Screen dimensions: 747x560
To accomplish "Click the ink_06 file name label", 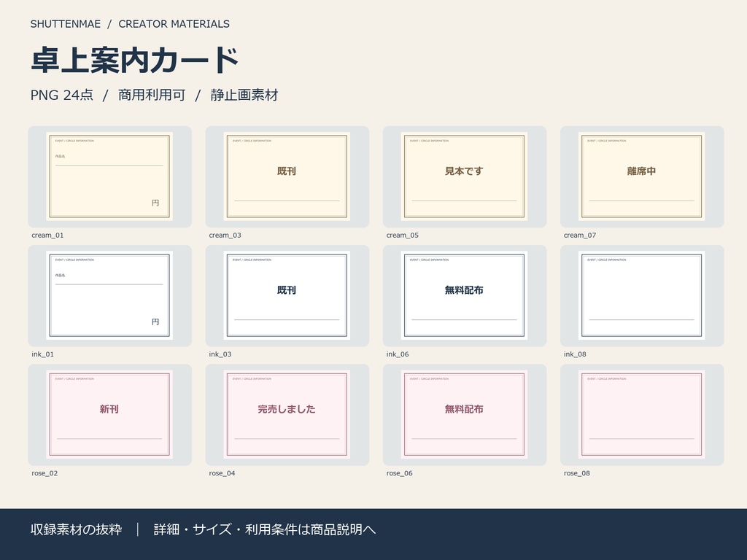I will [398, 354].
